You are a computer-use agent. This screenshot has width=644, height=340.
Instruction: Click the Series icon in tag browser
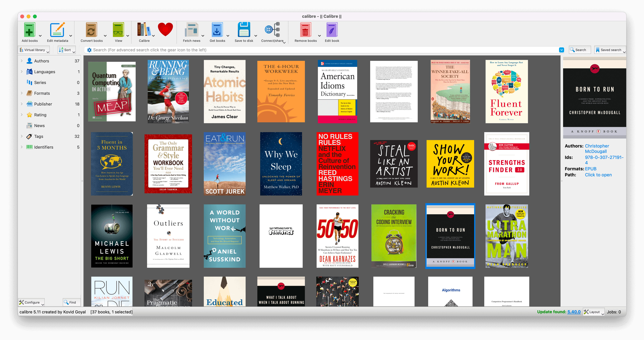click(29, 82)
